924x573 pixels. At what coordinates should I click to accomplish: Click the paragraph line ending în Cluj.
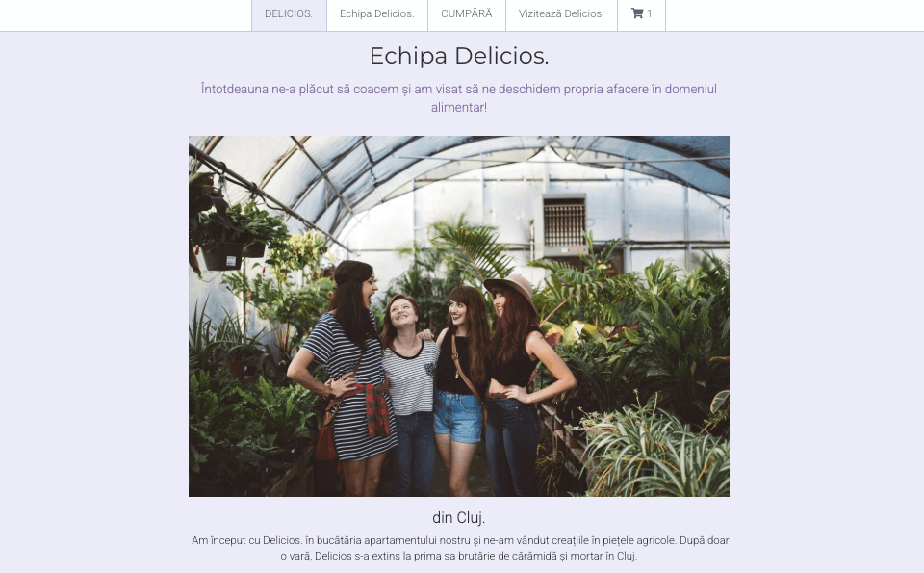(x=458, y=556)
